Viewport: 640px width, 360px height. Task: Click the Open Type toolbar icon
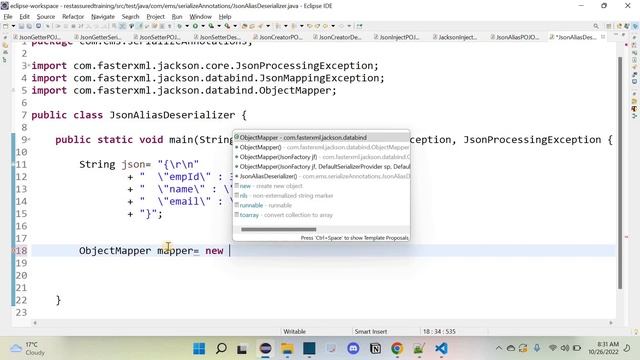click(244, 26)
